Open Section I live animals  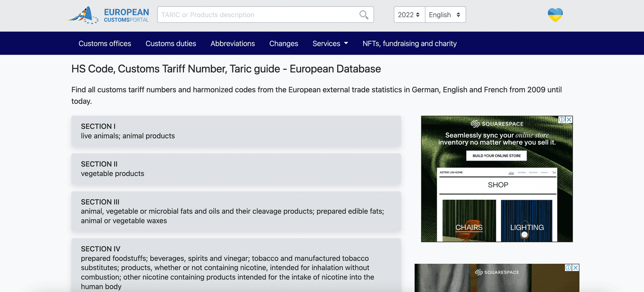coord(236,131)
